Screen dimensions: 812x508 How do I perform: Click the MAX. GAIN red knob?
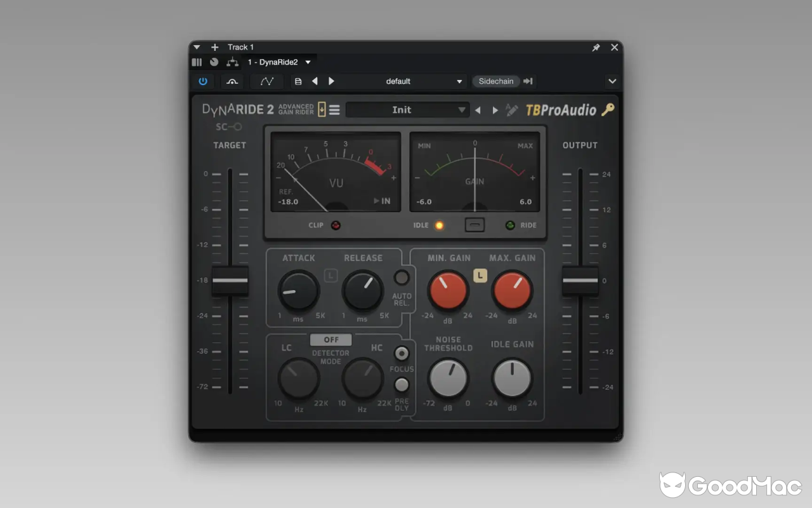(x=512, y=291)
